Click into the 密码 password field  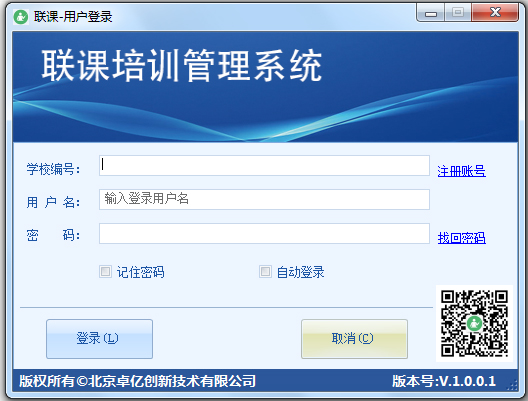[264, 233]
